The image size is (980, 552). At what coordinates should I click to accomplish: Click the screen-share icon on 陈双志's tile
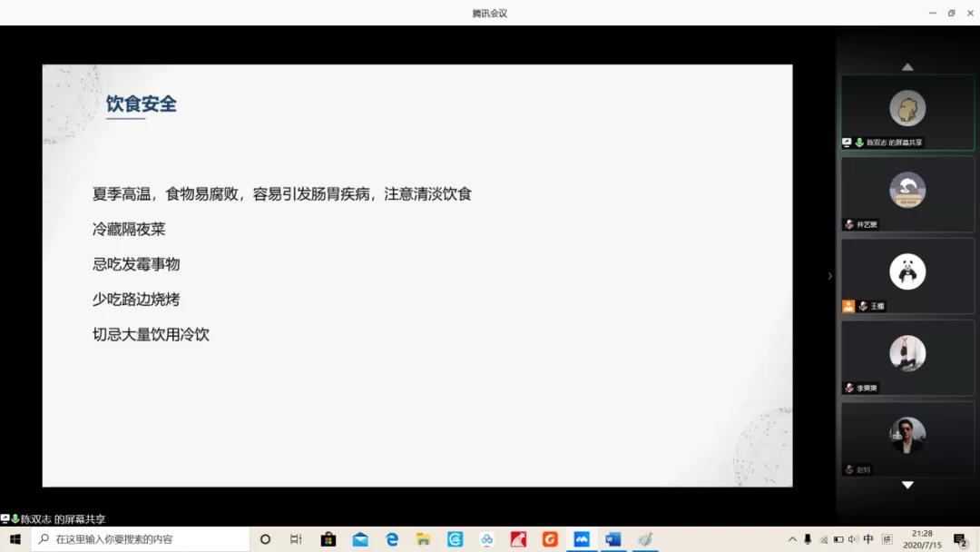click(848, 143)
